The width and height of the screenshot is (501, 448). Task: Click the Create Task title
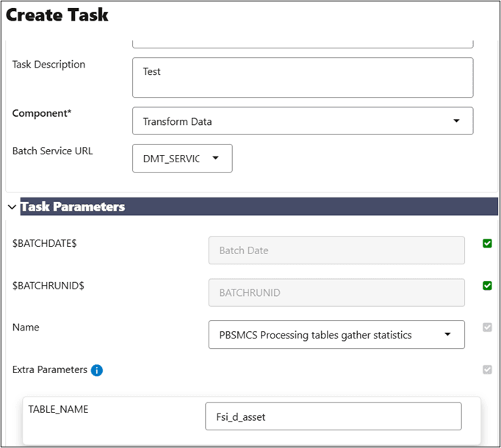(x=57, y=15)
